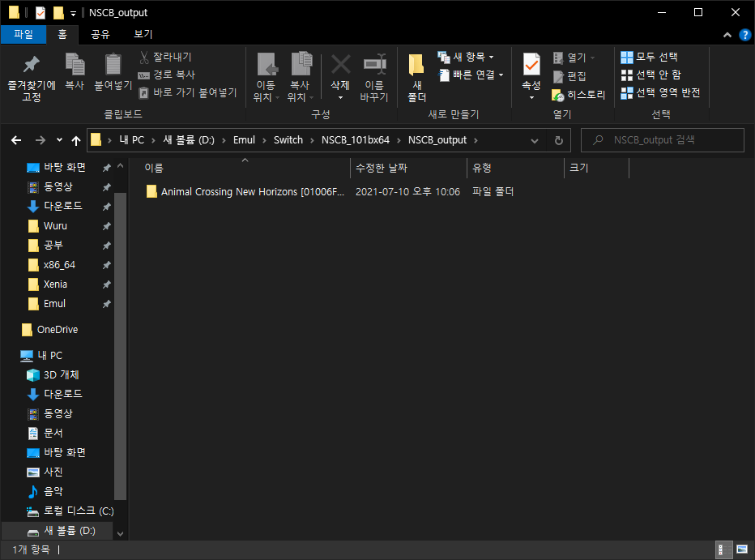Sort by Type (유형) column header
755x560 pixels.
515,168
